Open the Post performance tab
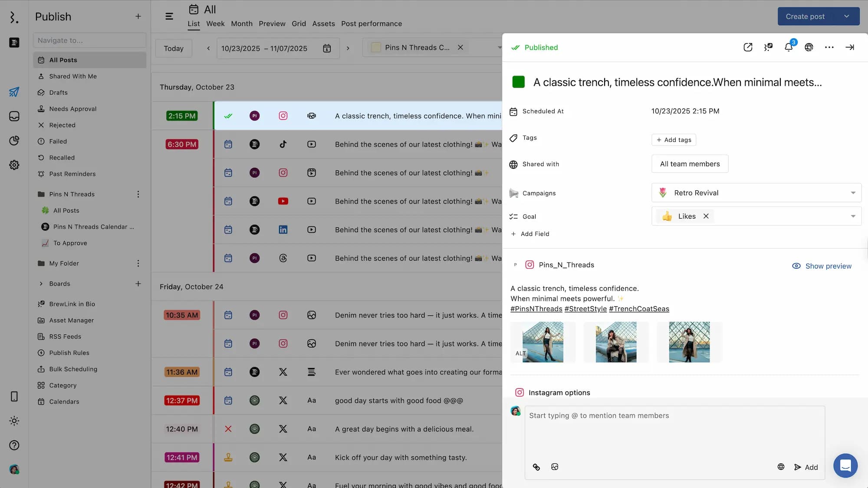 371,23
